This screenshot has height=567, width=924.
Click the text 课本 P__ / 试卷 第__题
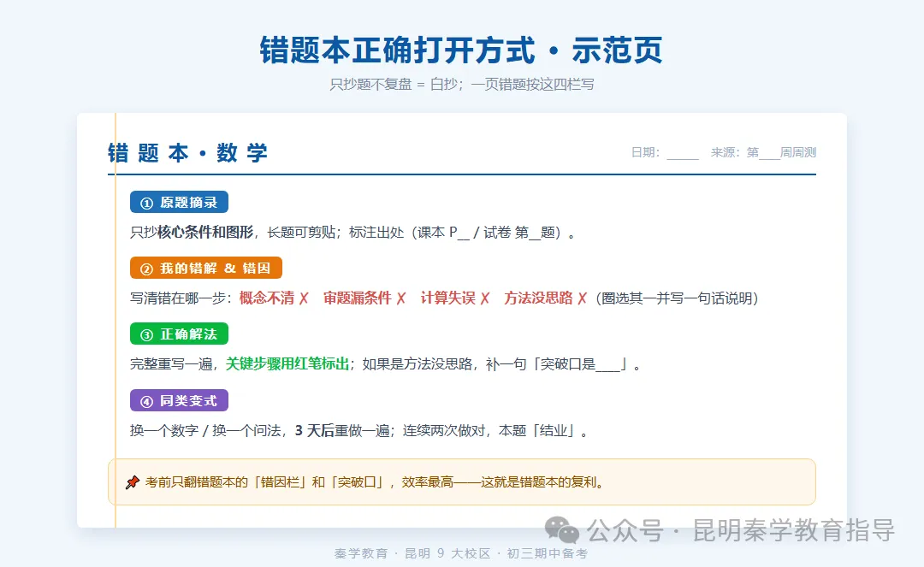pos(489,232)
